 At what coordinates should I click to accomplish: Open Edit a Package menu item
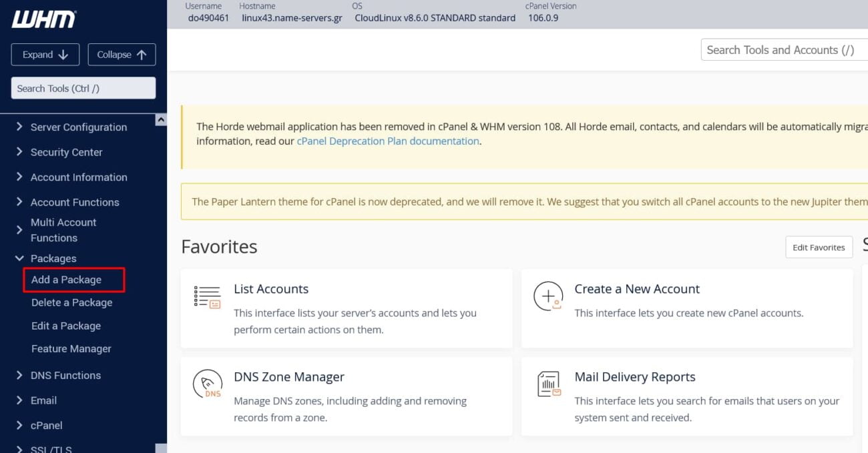coord(65,326)
